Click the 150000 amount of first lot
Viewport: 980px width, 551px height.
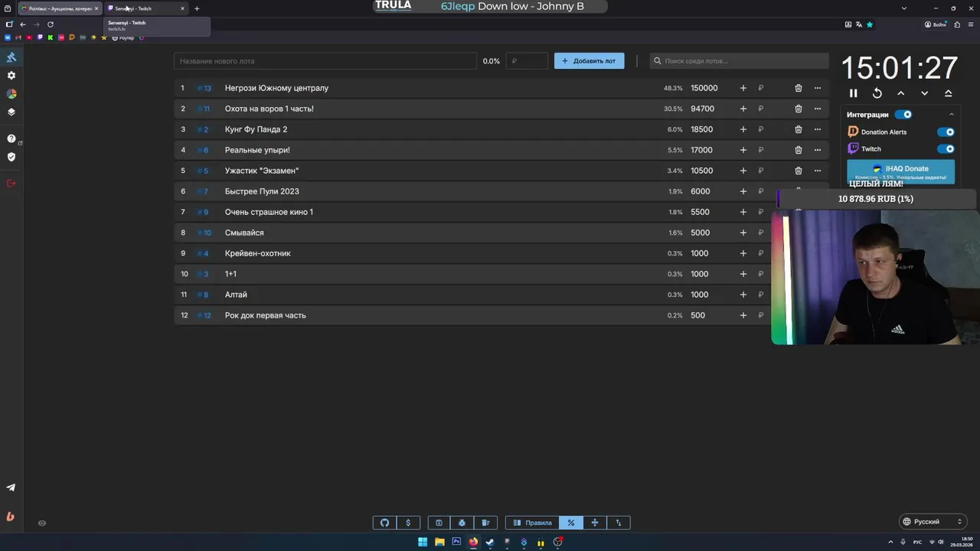(x=704, y=88)
